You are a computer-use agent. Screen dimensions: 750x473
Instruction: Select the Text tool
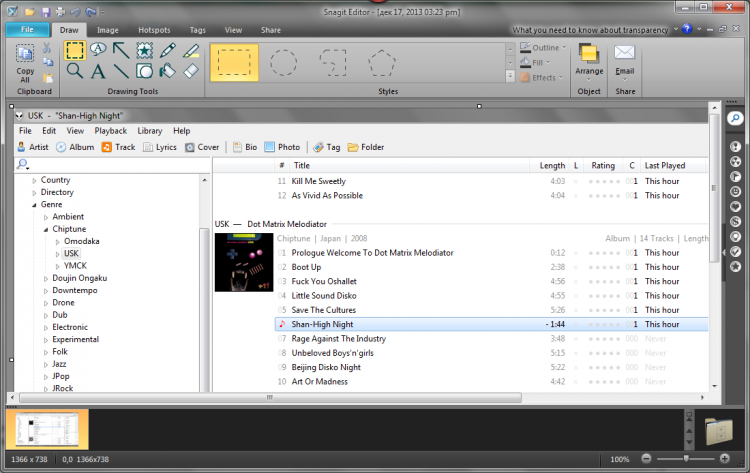tap(98, 71)
